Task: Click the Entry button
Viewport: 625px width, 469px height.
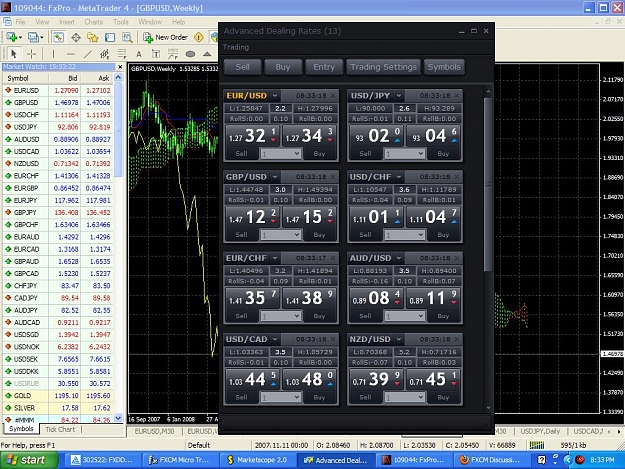Action: point(324,67)
